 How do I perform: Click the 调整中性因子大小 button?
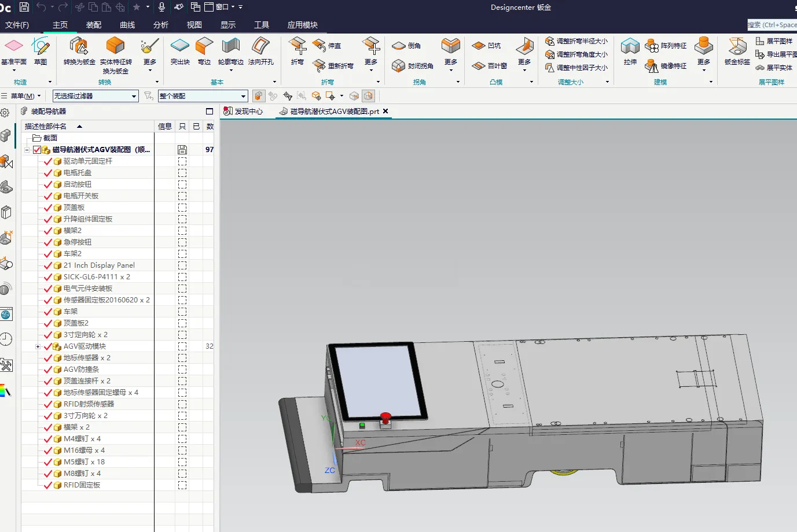pos(576,68)
